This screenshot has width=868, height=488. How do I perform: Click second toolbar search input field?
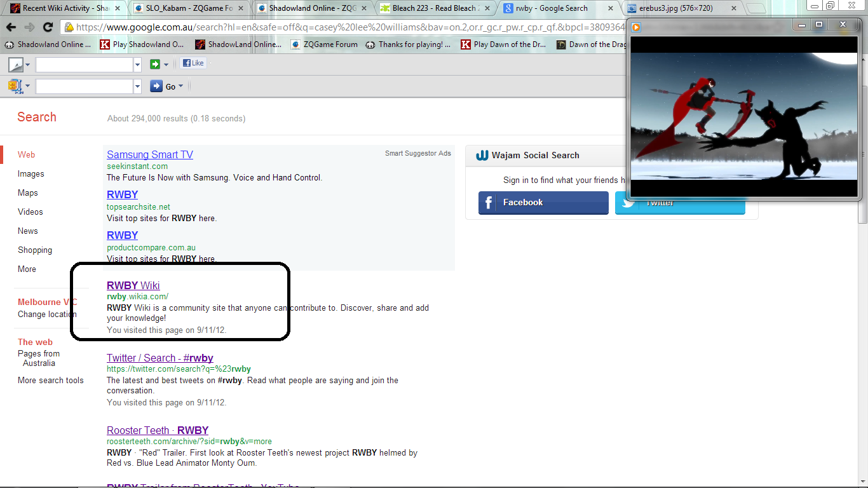click(x=85, y=86)
